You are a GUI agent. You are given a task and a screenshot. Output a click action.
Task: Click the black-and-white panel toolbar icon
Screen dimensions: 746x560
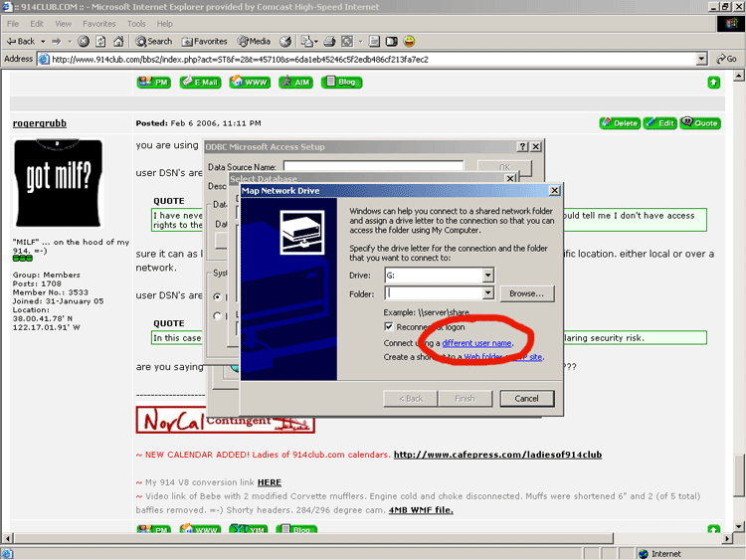[x=392, y=42]
